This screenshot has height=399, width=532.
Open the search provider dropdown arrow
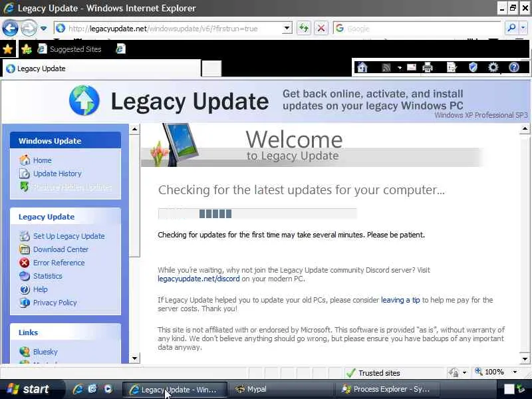point(523,28)
